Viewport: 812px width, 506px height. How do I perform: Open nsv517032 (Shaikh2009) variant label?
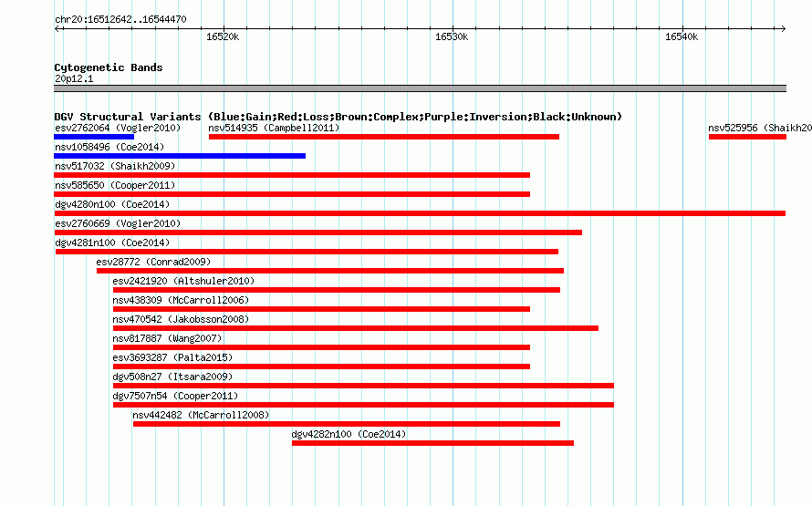click(x=115, y=166)
